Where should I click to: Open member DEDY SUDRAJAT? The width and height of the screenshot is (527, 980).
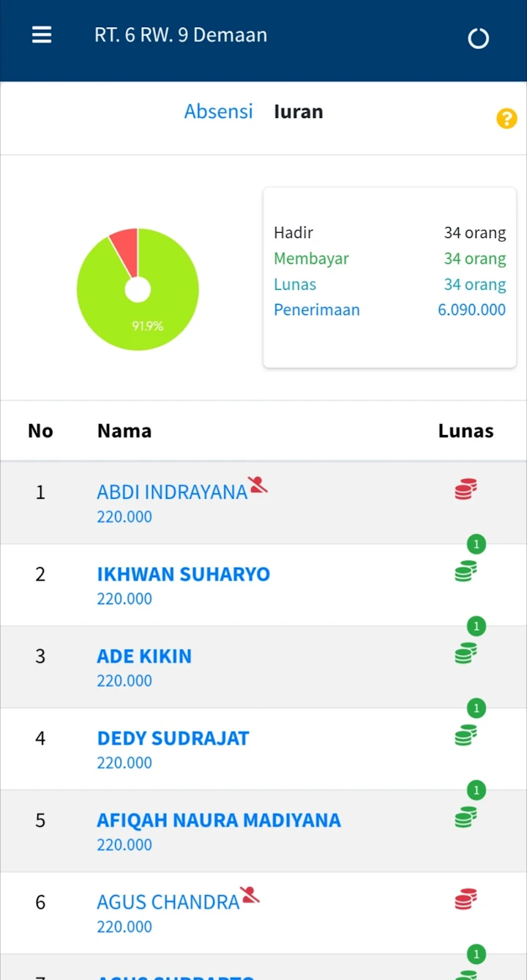point(173,738)
